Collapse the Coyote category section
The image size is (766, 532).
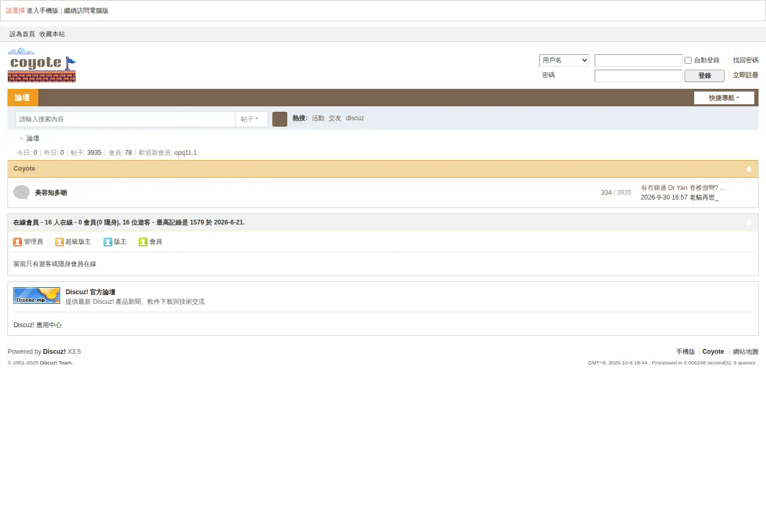[749, 169]
